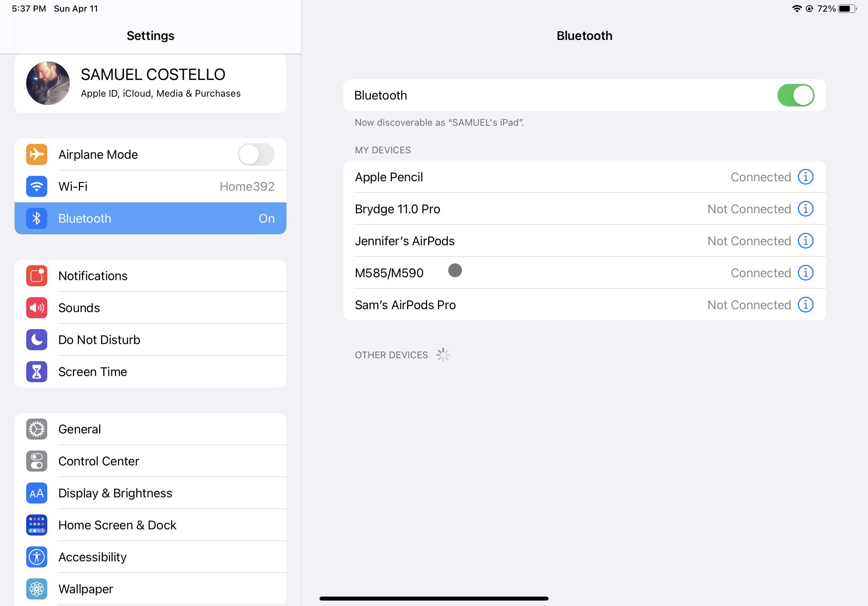
Task: Tap the Home392 network name
Action: point(247,186)
